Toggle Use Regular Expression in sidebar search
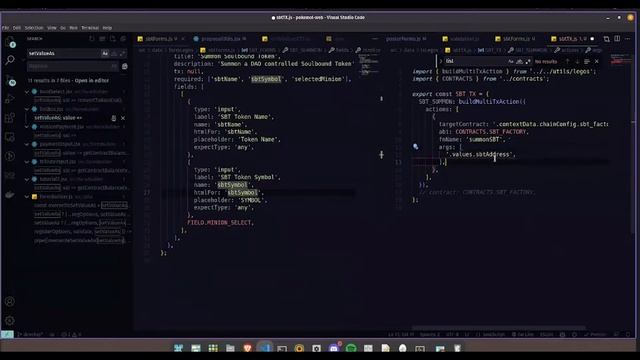This screenshot has width=640, height=360. coord(122,53)
